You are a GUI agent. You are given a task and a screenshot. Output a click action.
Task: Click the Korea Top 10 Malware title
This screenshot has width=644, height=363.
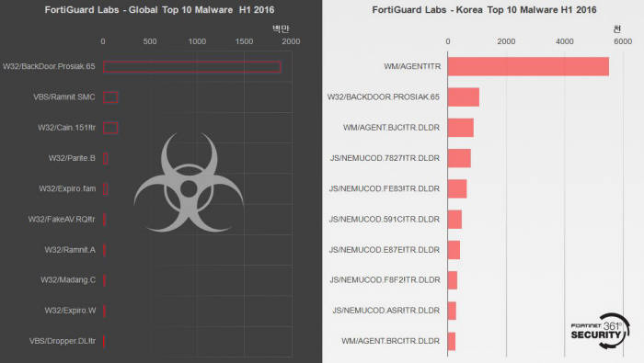click(484, 10)
